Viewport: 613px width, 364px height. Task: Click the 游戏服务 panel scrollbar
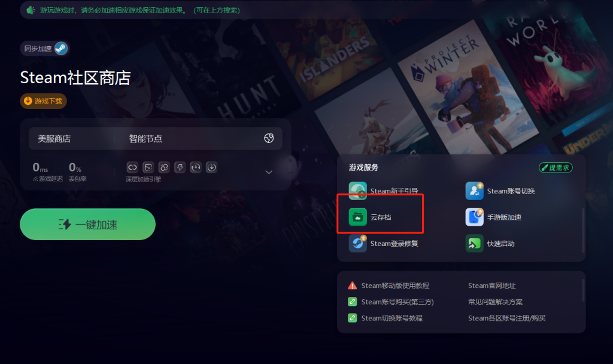pyautogui.click(x=583, y=230)
